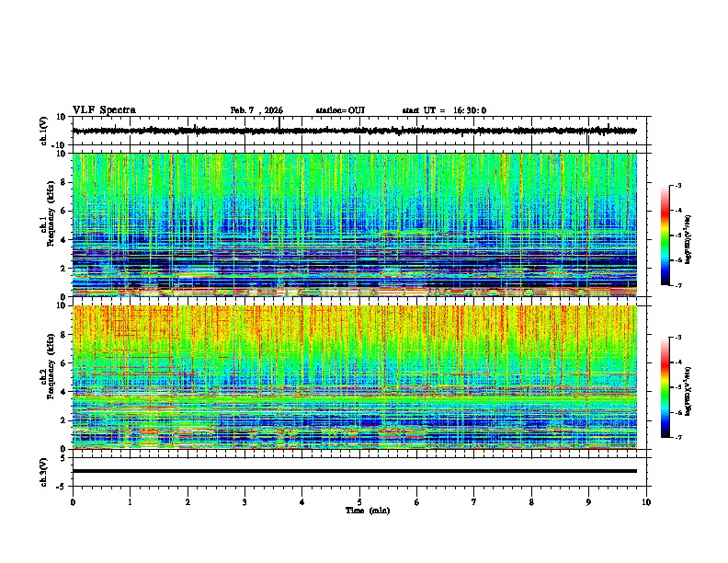Click the ch.1 black voltage waveform trace

(354, 131)
